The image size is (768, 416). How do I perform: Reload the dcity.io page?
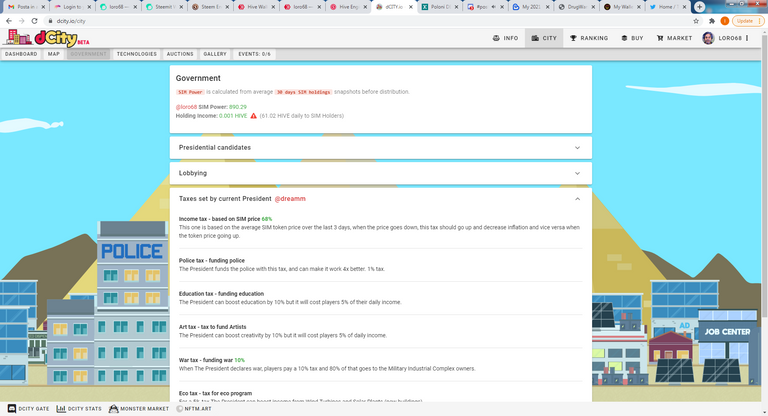click(34, 21)
